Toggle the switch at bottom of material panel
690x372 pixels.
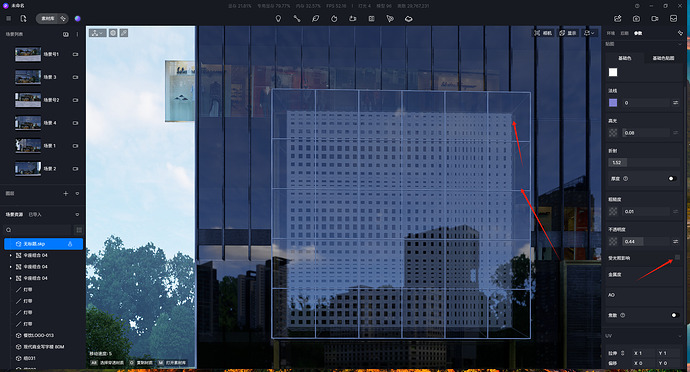click(x=674, y=315)
